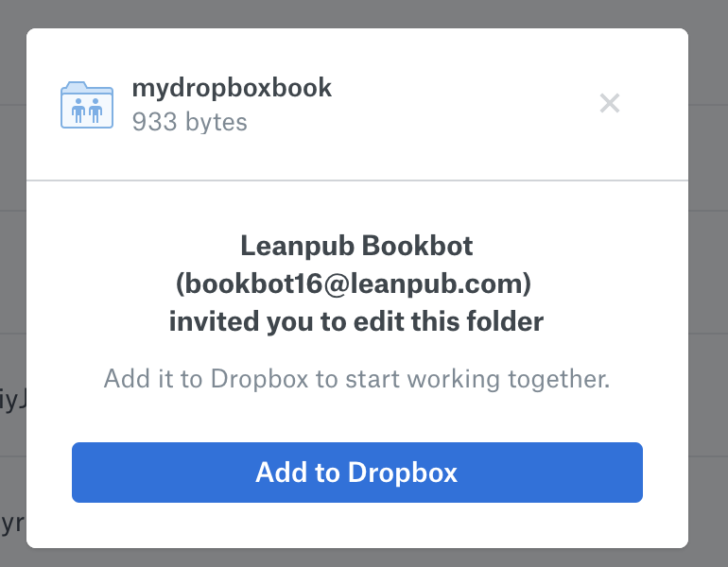Click the shared folder icon
The height and width of the screenshot is (567, 728).
[x=87, y=104]
